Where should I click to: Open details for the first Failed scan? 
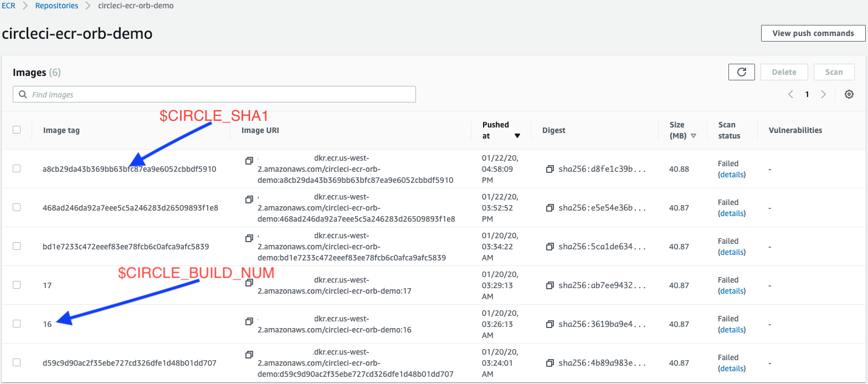pos(731,174)
